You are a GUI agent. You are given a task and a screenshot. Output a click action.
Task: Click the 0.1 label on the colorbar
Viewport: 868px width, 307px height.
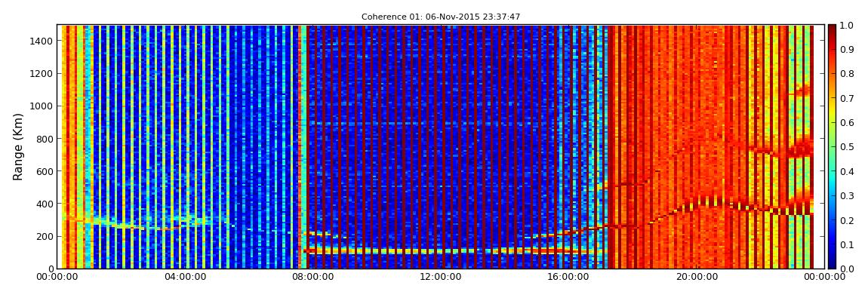coord(848,244)
